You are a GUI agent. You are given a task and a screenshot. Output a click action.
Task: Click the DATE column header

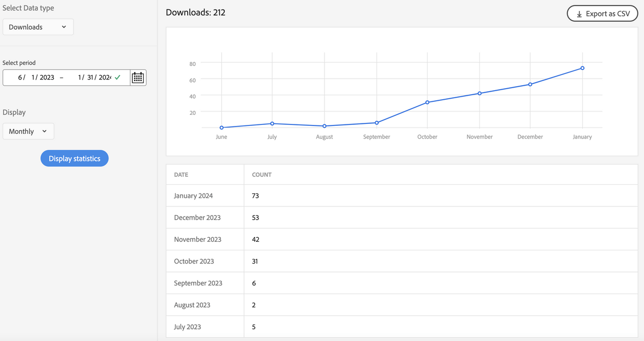pyautogui.click(x=181, y=175)
